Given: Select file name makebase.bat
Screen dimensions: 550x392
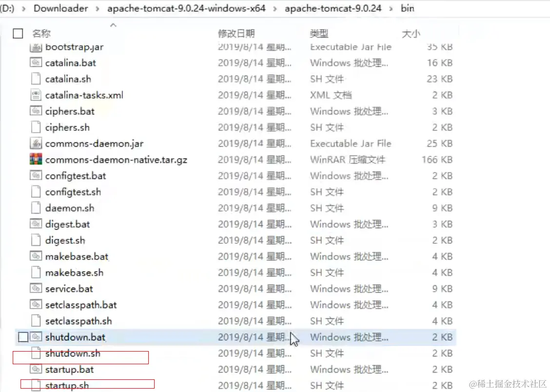Looking at the screenshot, I should [x=77, y=256].
